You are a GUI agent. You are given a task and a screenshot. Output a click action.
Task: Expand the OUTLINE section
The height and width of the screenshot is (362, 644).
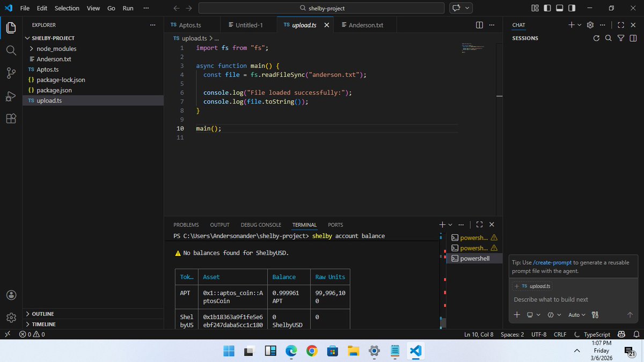click(x=92, y=314)
